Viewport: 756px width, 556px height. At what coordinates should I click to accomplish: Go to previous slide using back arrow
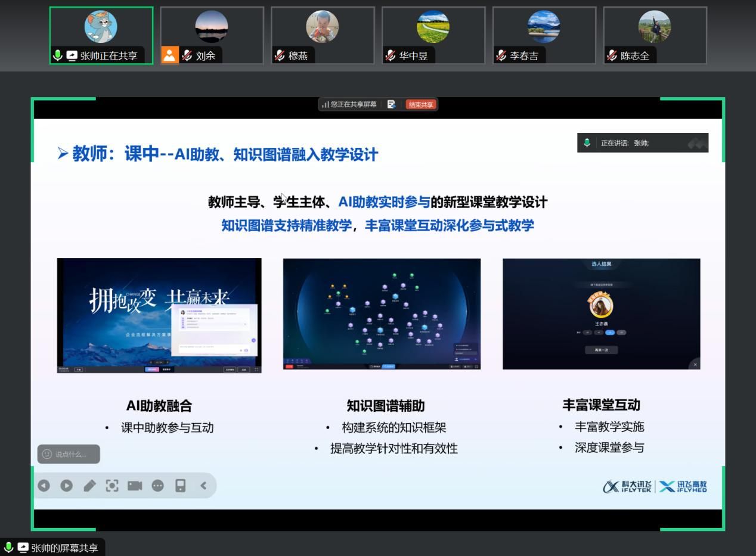[x=44, y=486]
